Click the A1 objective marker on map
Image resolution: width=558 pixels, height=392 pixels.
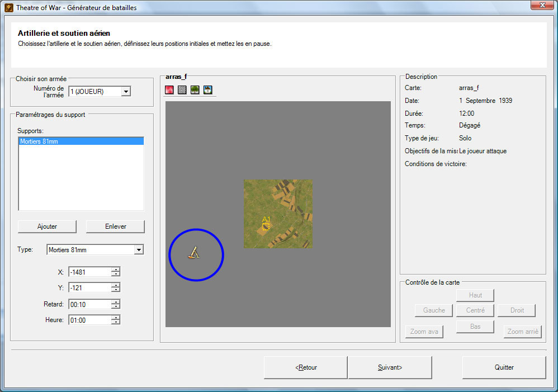(266, 225)
